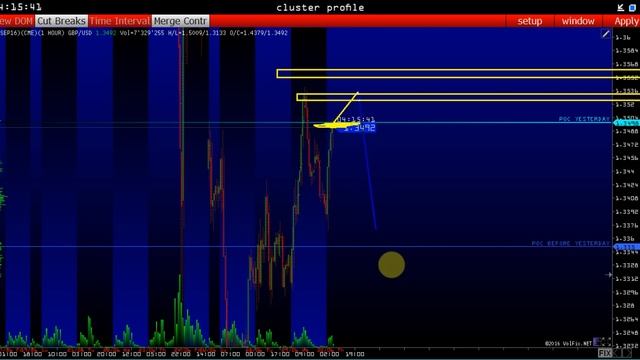Click the 1.352 level on price scale
Viewport: 640px width, 360px height.
[x=625, y=104]
